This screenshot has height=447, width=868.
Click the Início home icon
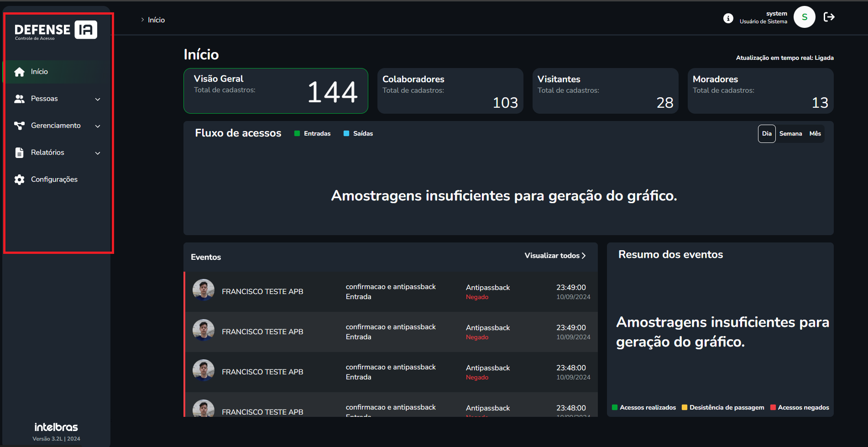tap(19, 72)
